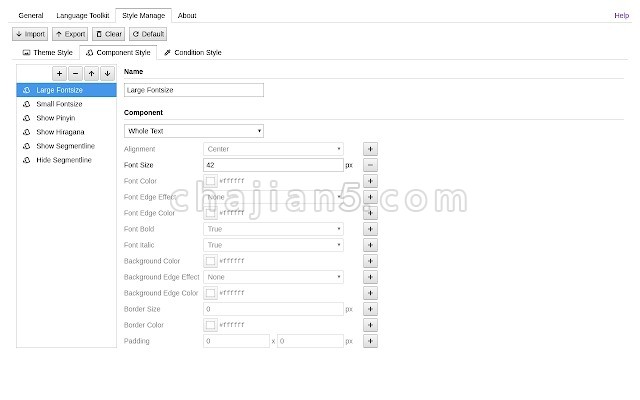Pick the Background Color swatch
Screen dimensions: 640x400
tap(211, 261)
